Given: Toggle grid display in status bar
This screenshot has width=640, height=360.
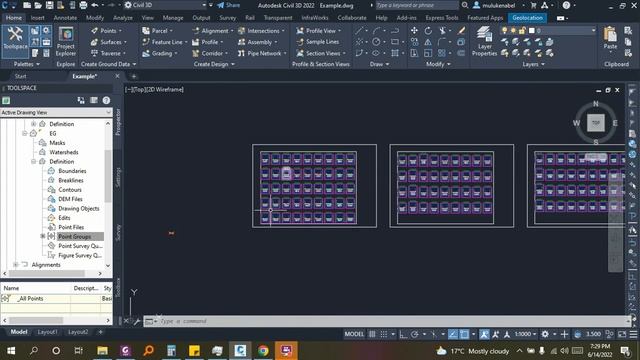Looking at the screenshot, I should 372,334.
